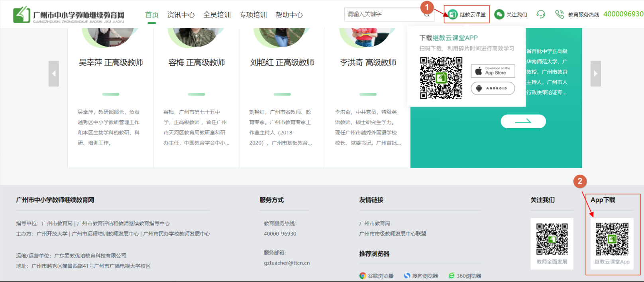Image resolution: width=644 pixels, height=282 pixels.
Task: Open the 资讯中心 menu item
Action: (x=181, y=15)
